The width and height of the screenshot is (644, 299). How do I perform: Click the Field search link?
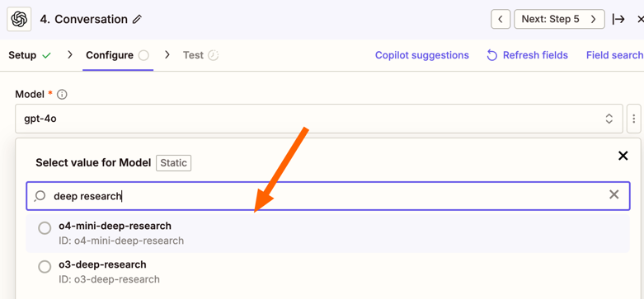point(615,55)
